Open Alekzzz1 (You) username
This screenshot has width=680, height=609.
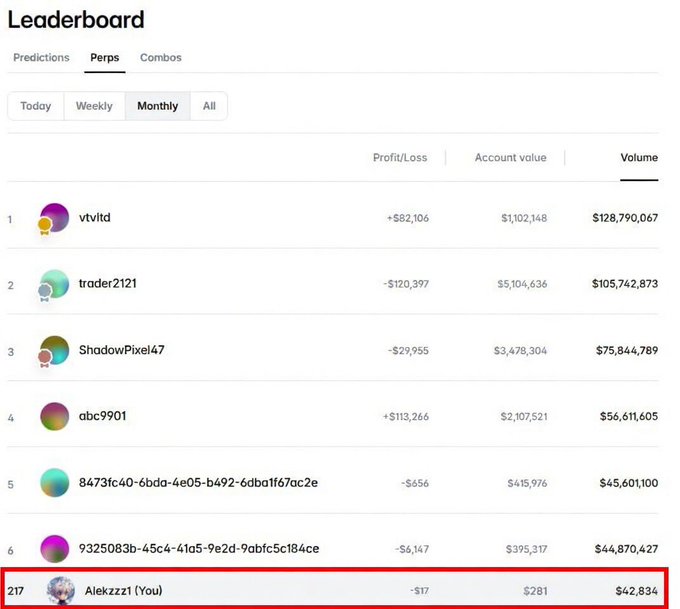pos(124,590)
